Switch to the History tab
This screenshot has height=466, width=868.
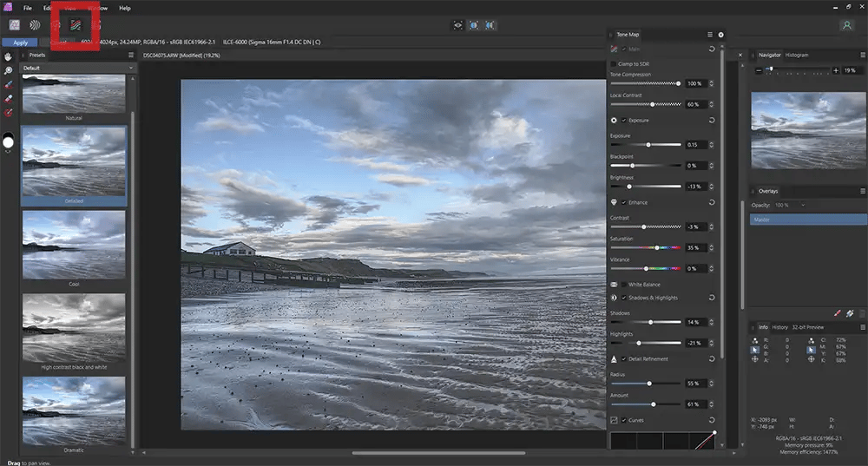[780, 327]
